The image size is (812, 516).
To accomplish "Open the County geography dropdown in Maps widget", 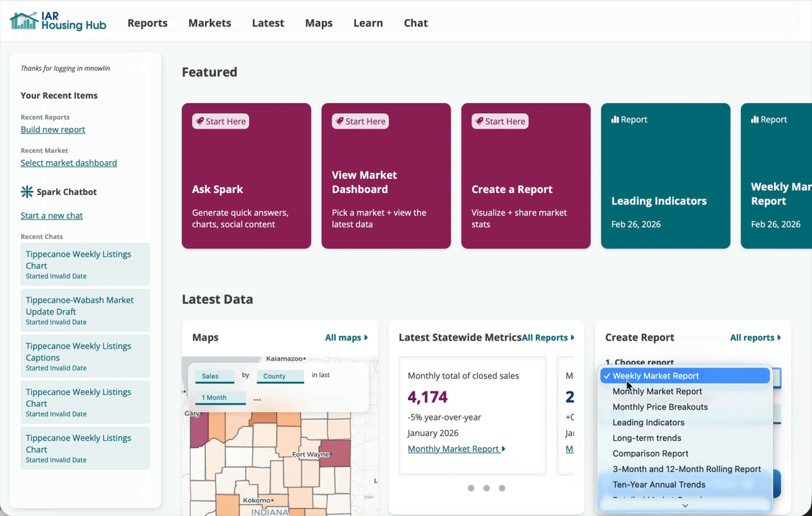I will click(280, 376).
